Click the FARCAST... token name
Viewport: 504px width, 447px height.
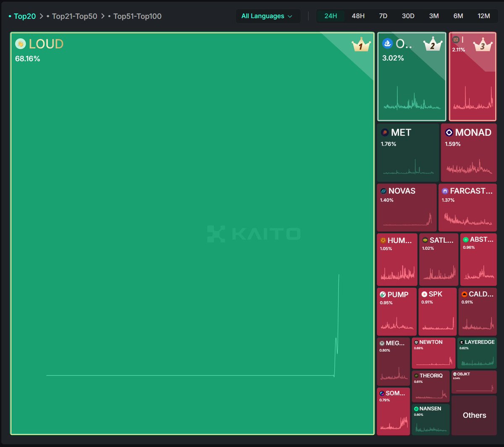[x=471, y=191]
